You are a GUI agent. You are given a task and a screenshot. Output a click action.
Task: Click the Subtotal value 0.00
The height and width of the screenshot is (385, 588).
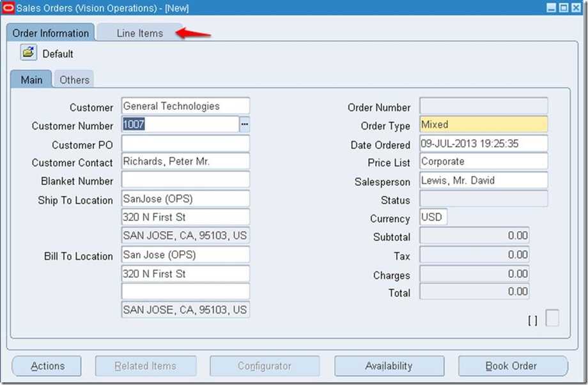click(474, 236)
